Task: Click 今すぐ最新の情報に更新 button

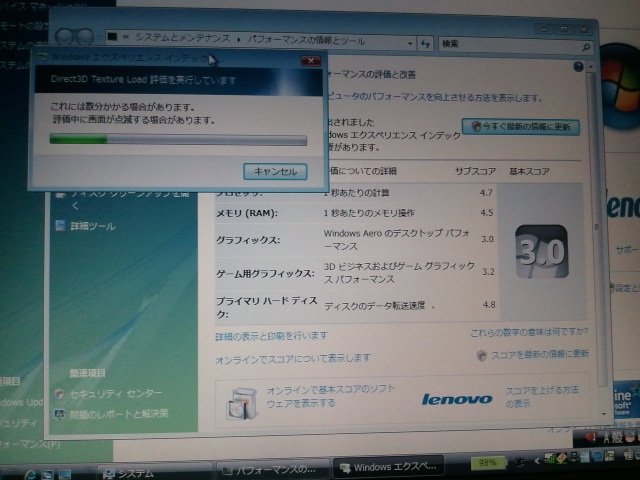Action: coord(520,127)
